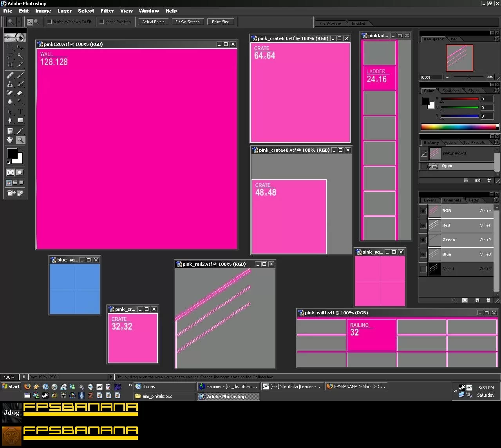Open the zoom tool preset dropdown arrow
The image size is (501, 448).
tap(18, 22)
